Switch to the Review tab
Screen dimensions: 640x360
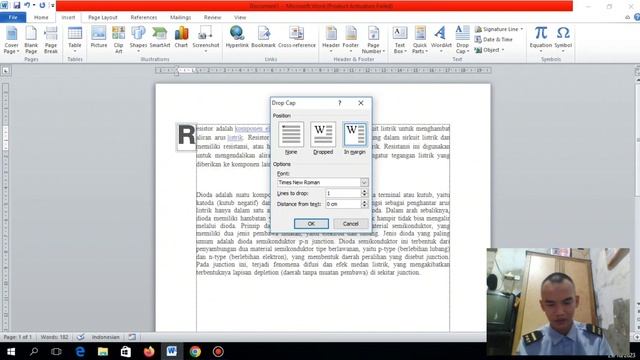[212, 18]
